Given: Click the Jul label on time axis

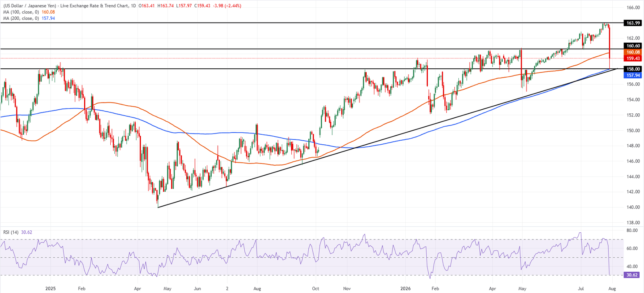Looking at the screenshot, I should 581,289.
